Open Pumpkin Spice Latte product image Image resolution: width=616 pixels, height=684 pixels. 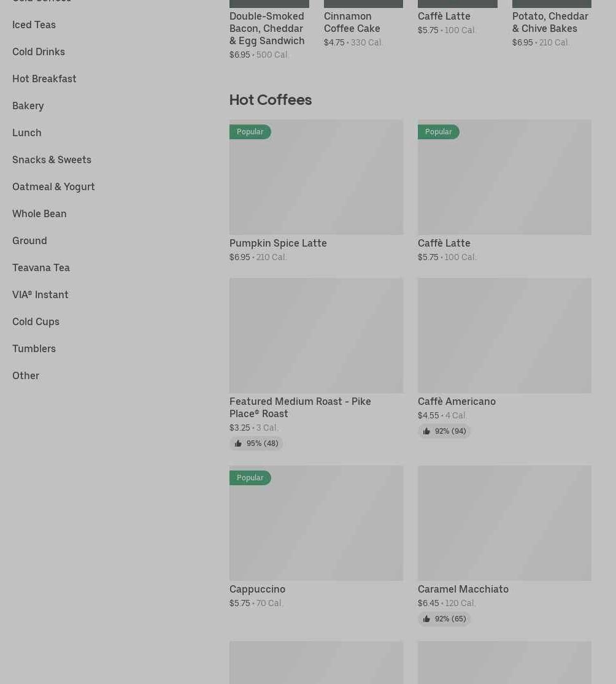coord(316,184)
